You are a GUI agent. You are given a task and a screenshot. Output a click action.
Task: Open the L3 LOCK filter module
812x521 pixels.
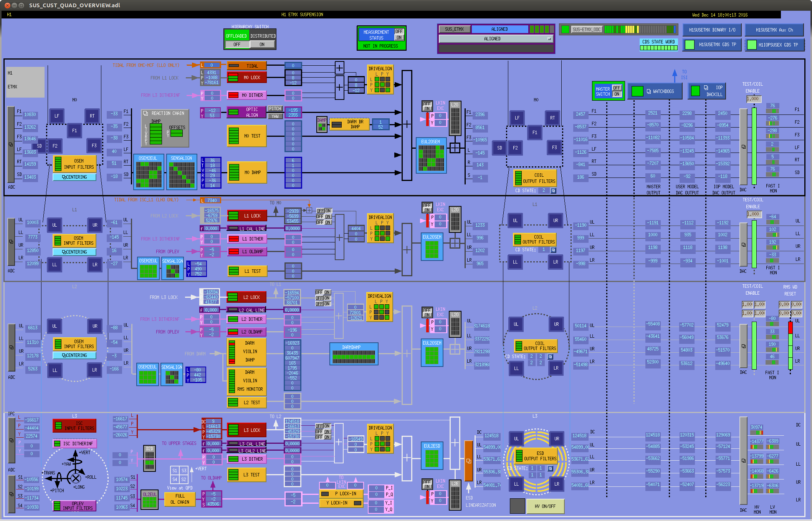247,430
